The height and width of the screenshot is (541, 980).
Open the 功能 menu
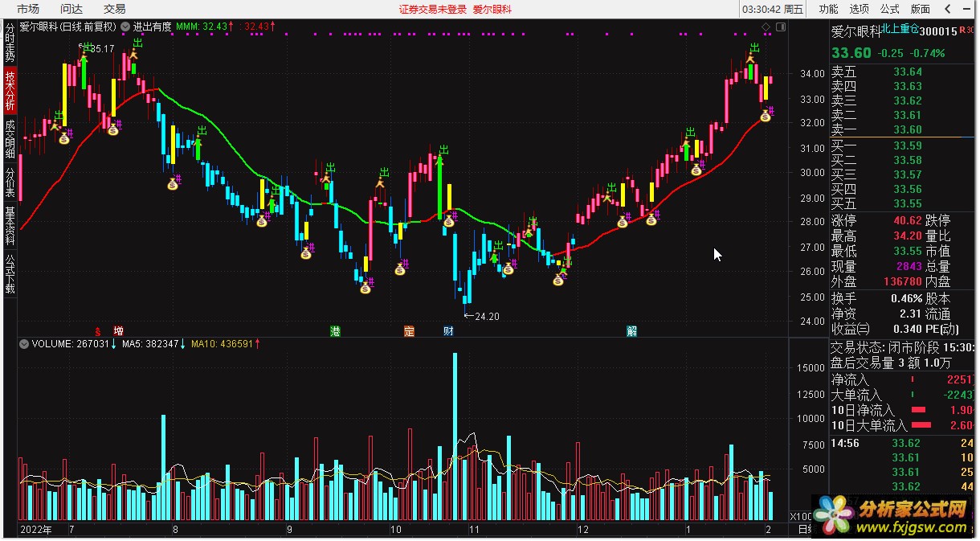click(x=828, y=9)
